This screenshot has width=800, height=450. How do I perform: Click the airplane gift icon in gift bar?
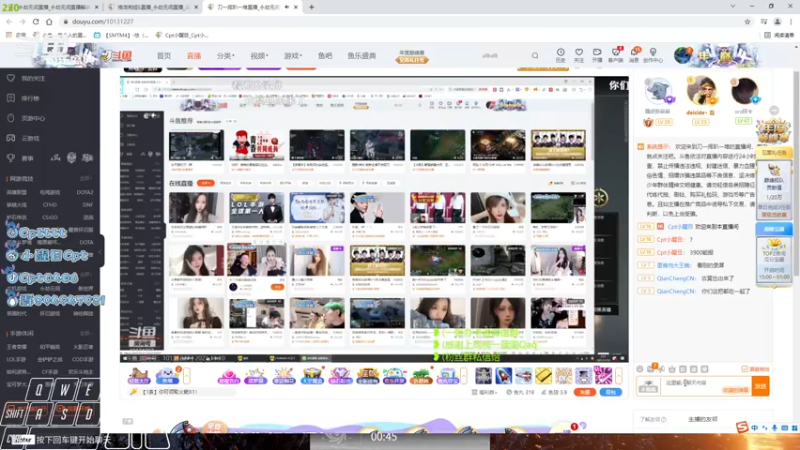(x=523, y=376)
